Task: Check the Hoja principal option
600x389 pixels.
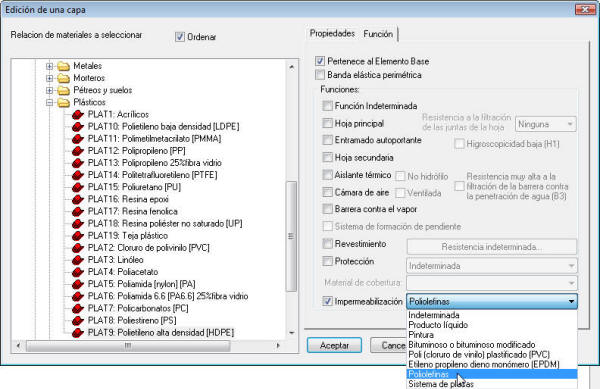Action: [x=327, y=123]
